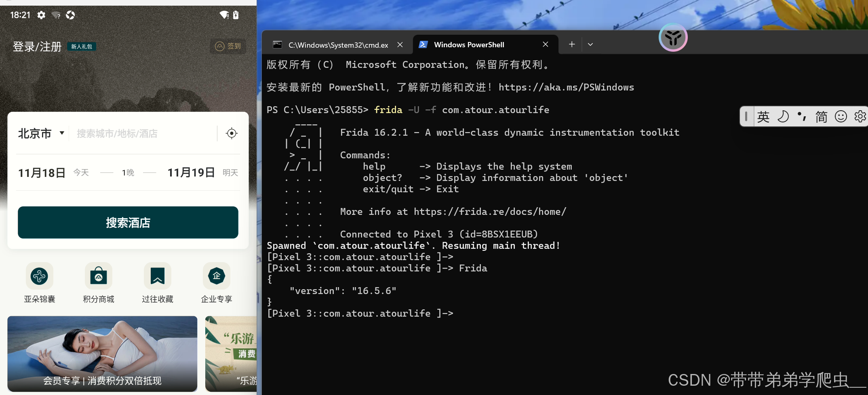Toggle IME punctuation mode
868x395 pixels.
point(802,117)
